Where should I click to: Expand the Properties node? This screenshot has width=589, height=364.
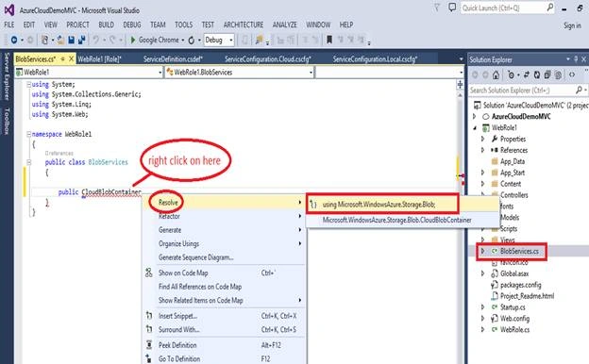point(483,139)
